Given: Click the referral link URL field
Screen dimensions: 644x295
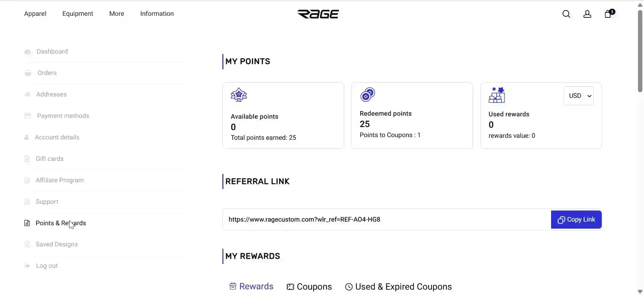Looking at the screenshot, I should click(386, 220).
